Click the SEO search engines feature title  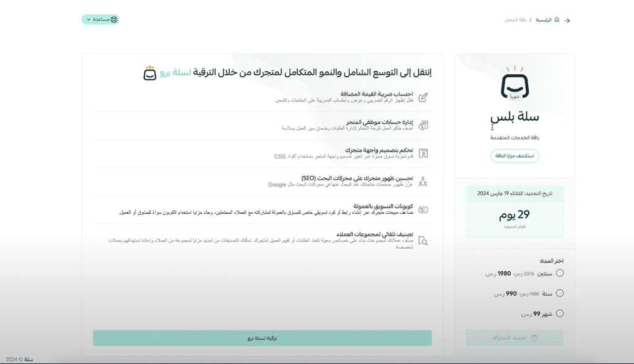357,178
